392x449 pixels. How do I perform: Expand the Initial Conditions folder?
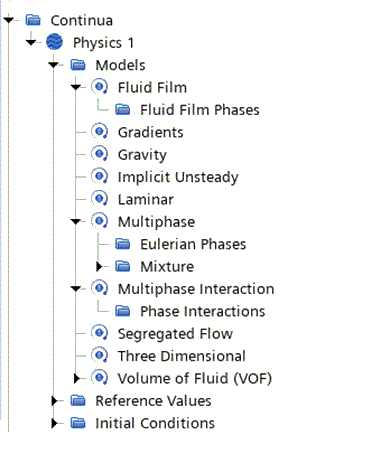[54, 423]
